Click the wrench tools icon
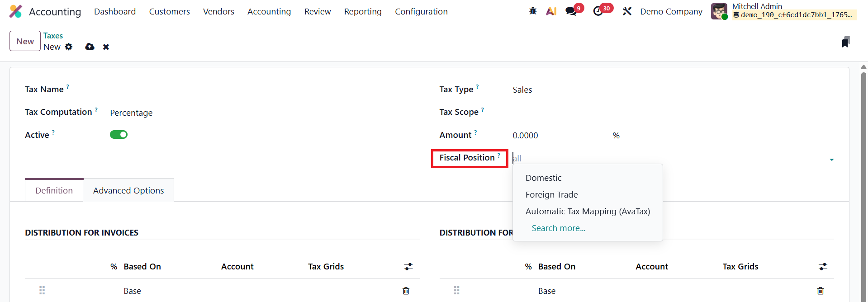This screenshot has width=868, height=302. [627, 11]
